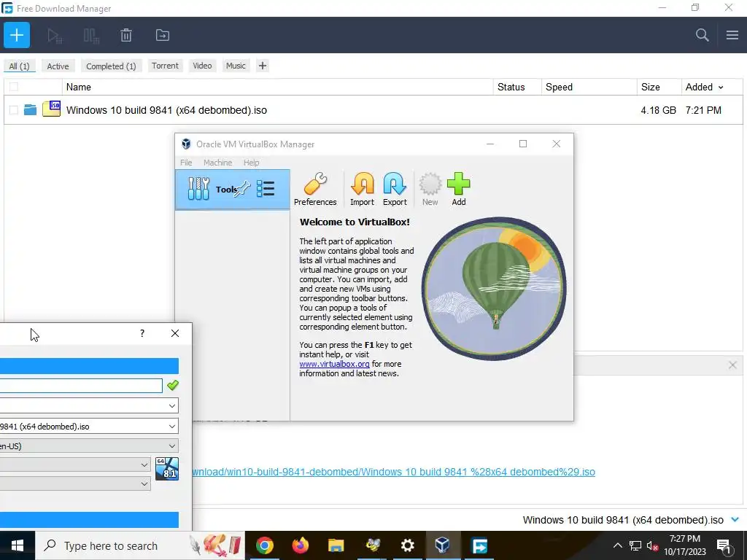
Task: Show hidden system tray icons
Action: (x=617, y=545)
